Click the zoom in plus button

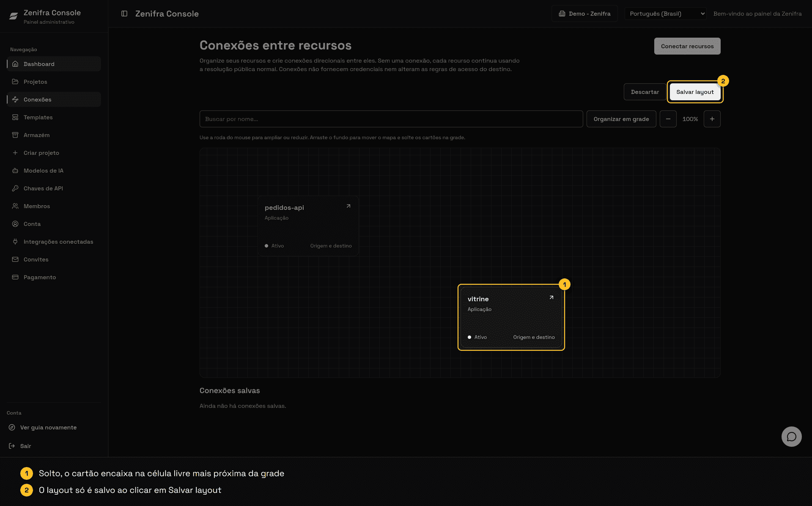[x=712, y=119]
